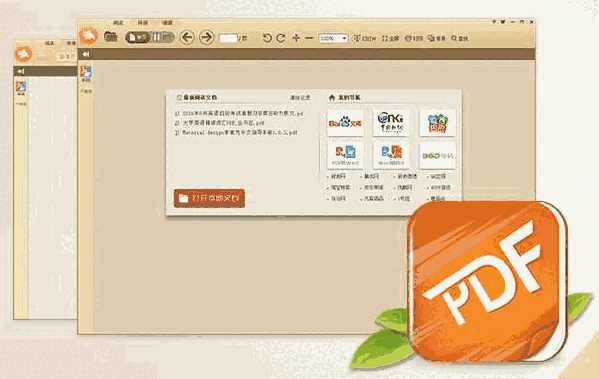599x379 pixels.
Task: Collapse the front window sidebar with the speaker-shaped arrow
Action: click(86, 54)
